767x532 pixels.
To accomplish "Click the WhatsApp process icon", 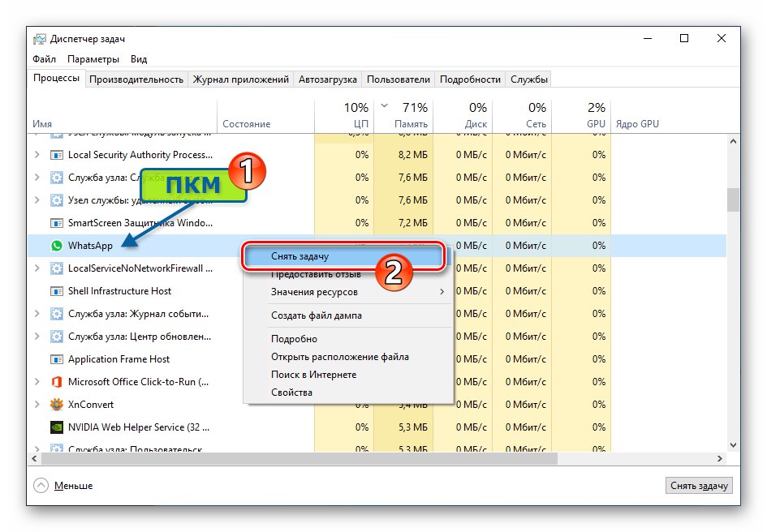I will tap(57, 246).
